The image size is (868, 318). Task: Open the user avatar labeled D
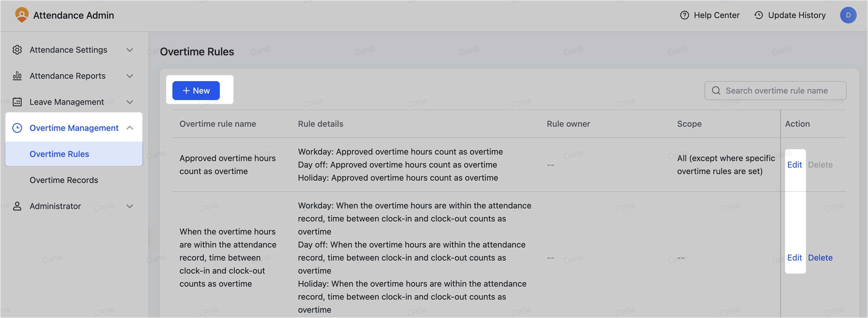(848, 15)
